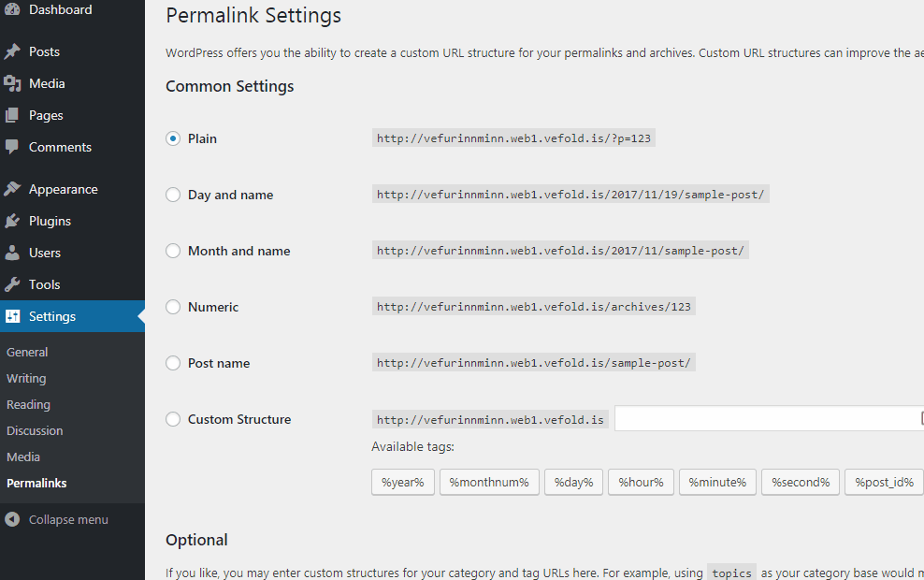Click the Users icon in sidebar
This screenshot has width=924, height=580.
click(11, 253)
